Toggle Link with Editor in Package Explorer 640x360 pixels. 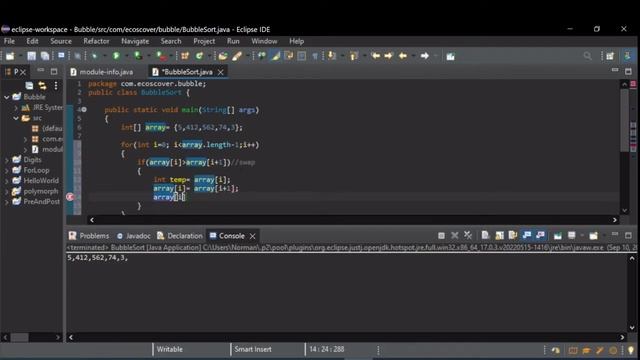42,86
